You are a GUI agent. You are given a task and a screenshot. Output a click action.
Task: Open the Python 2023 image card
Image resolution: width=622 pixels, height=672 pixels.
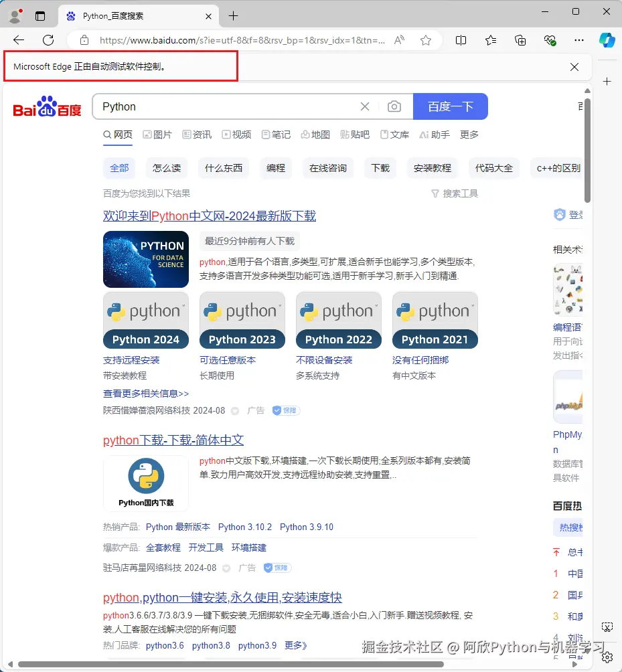pyautogui.click(x=242, y=321)
